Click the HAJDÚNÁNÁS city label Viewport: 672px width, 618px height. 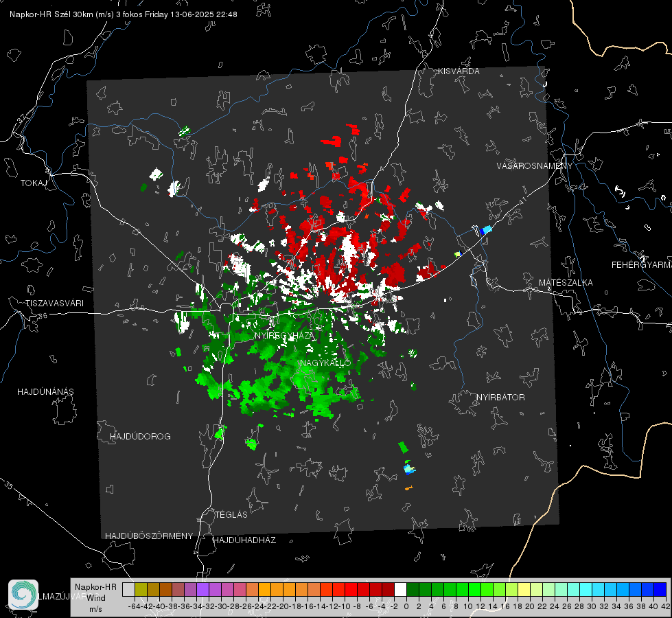pos(45,391)
